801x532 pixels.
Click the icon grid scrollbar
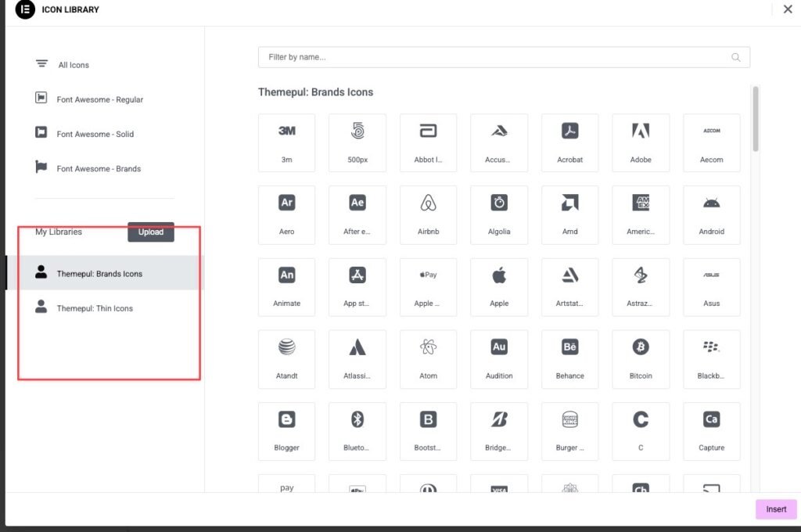click(x=756, y=119)
